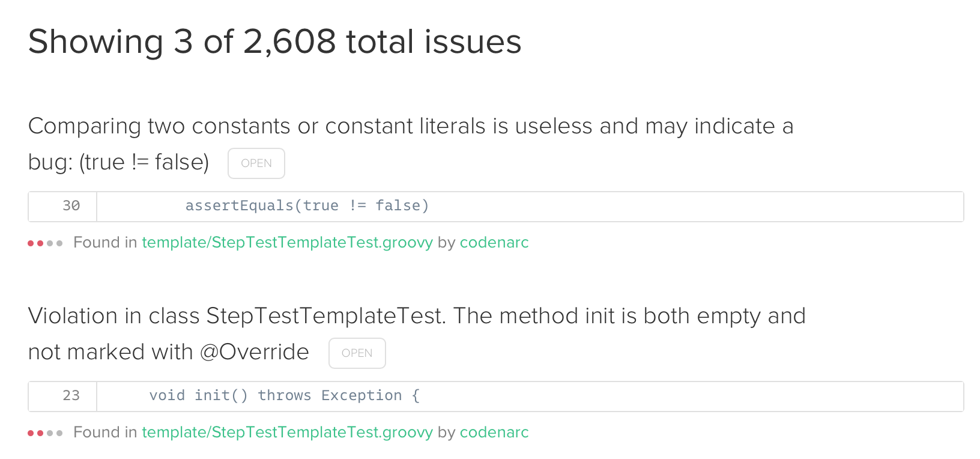
Task: Open the codenarc engine link on the second issue
Action: pos(494,433)
